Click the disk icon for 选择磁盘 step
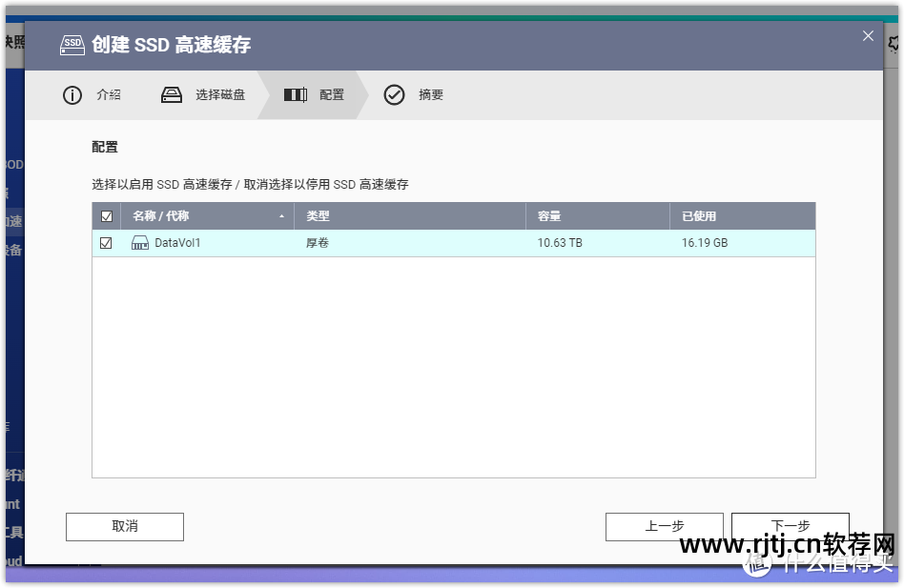Viewport: 904px width, 588px height. click(172, 95)
